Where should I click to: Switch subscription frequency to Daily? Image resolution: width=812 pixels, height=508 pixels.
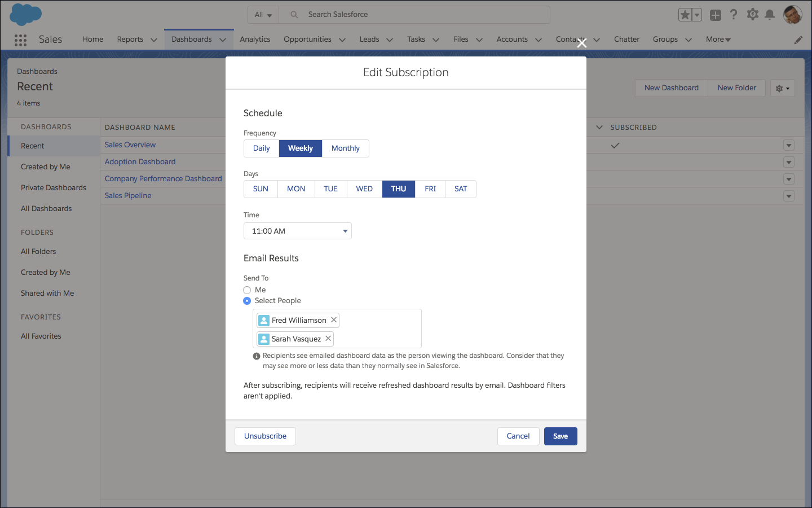(261, 148)
